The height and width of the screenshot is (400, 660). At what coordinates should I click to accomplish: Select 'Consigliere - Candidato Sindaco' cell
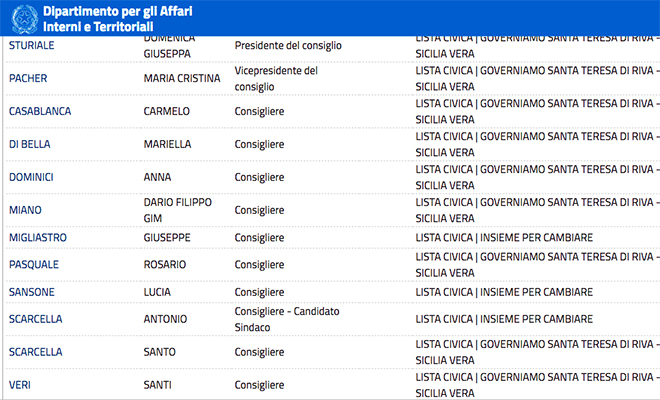[x=287, y=319]
